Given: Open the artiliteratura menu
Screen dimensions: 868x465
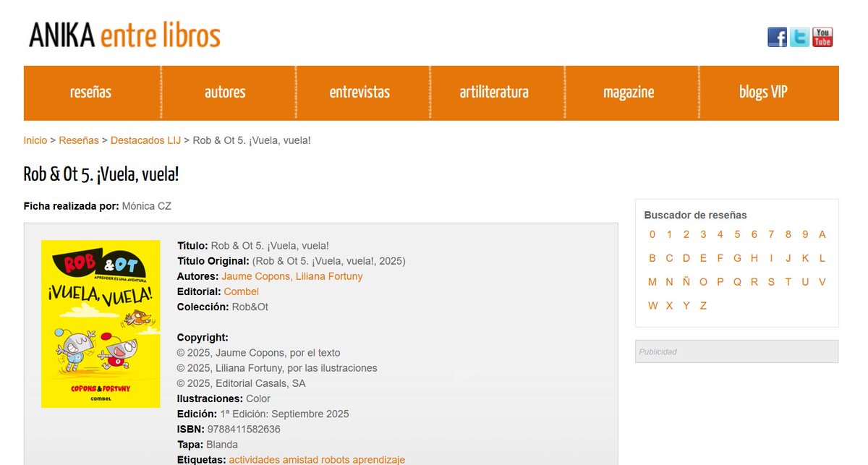Looking at the screenshot, I should [x=494, y=93].
